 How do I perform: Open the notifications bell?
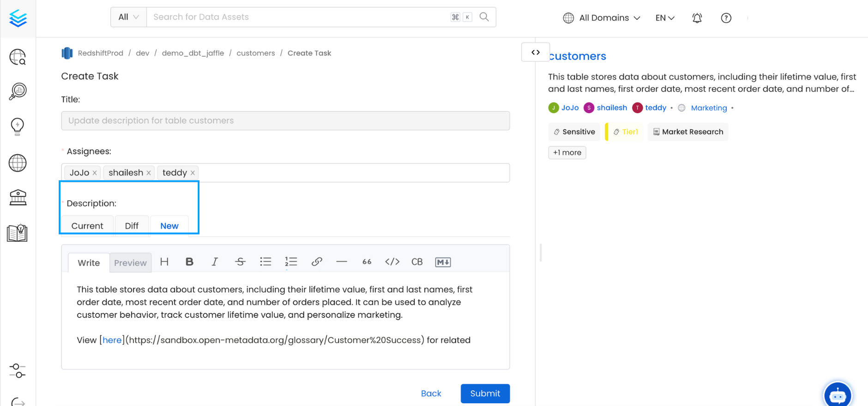click(697, 18)
